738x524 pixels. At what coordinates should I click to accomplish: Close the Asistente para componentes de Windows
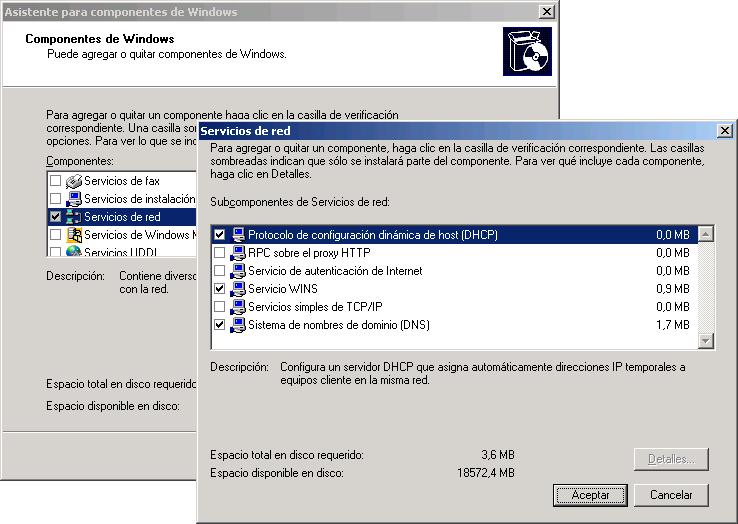(x=546, y=11)
